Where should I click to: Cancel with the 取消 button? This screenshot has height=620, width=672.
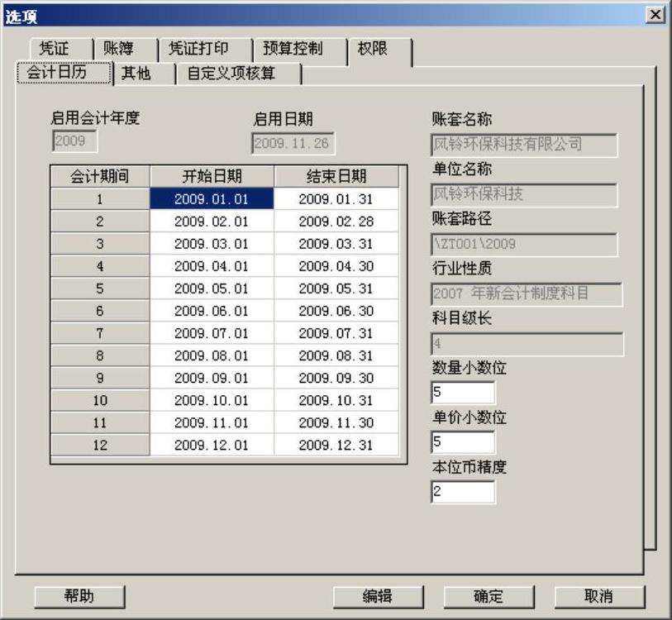[x=599, y=596]
